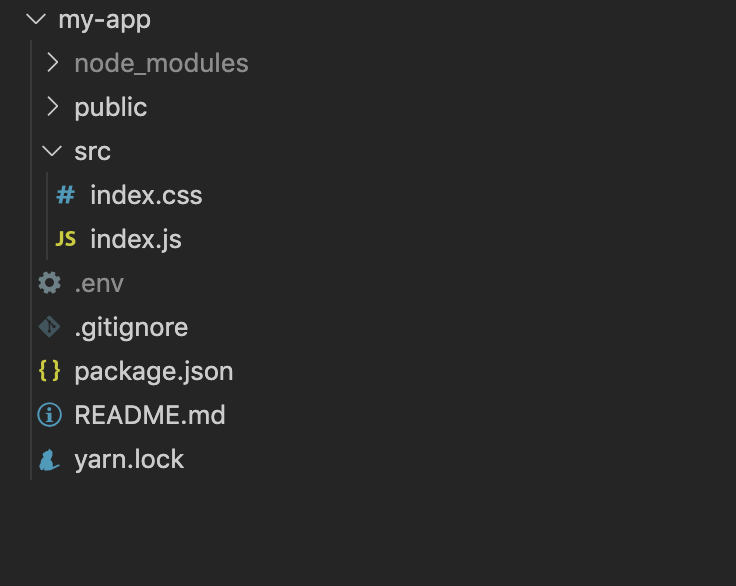736x586 pixels.
Task: Open the README.md file
Action: (x=149, y=415)
